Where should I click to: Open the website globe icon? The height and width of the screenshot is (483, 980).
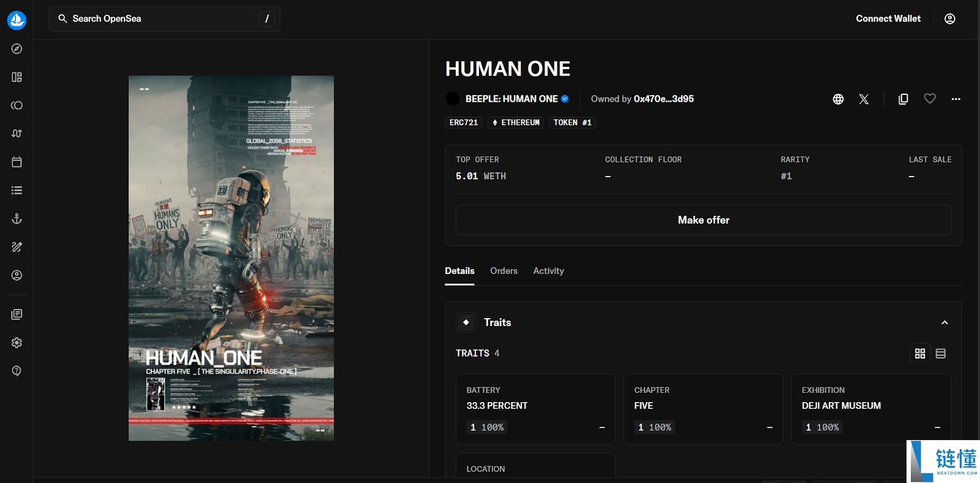coord(839,99)
